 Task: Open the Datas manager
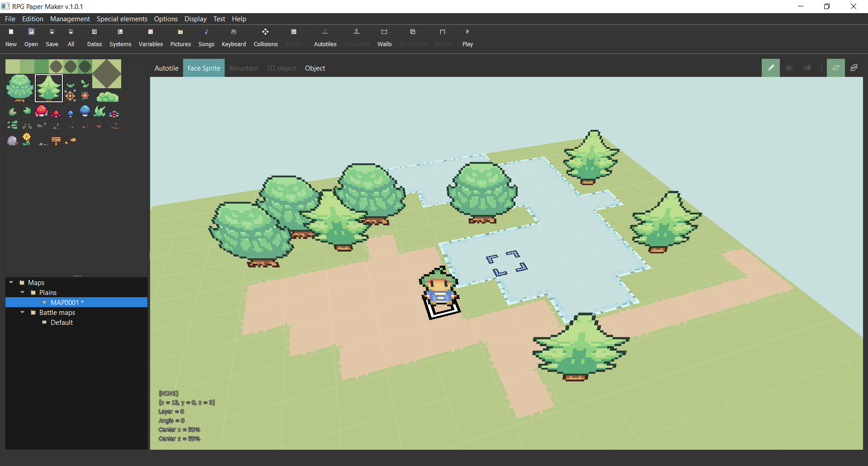pos(94,37)
